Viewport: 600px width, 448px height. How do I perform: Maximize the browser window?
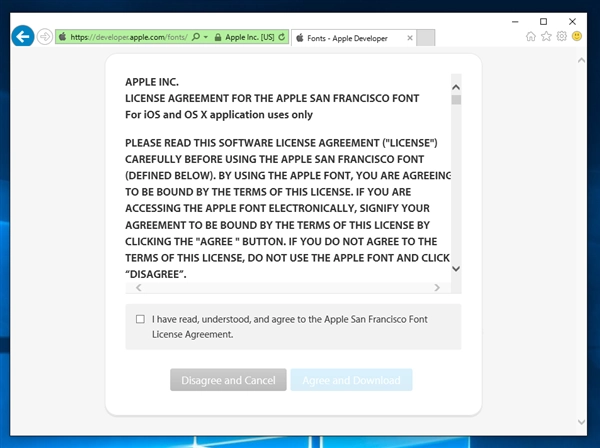(543, 22)
